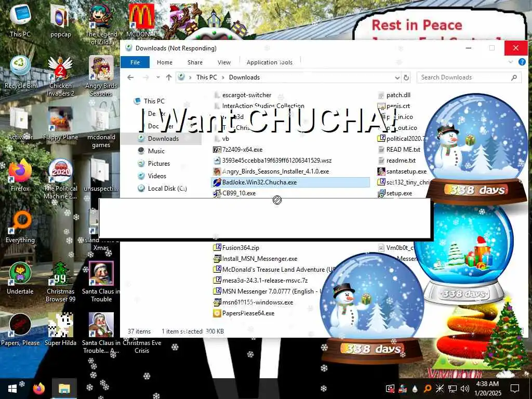Click the Explorer help question mark icon
Image resolution: width=532 pixels, height=399 pixels.
pos(522,62)
